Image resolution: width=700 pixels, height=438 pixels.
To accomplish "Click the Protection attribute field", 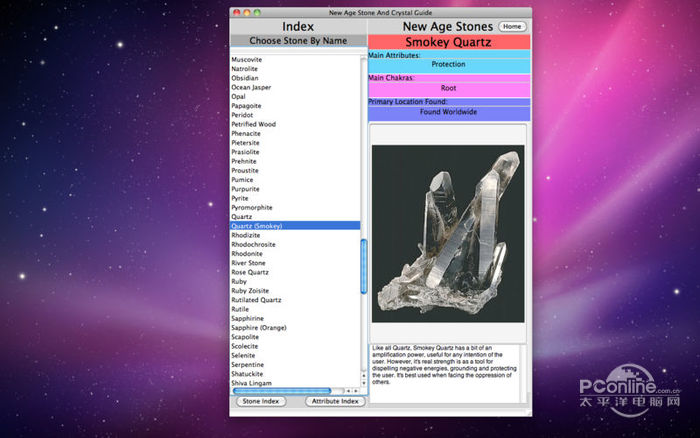I will coord(448,64).
